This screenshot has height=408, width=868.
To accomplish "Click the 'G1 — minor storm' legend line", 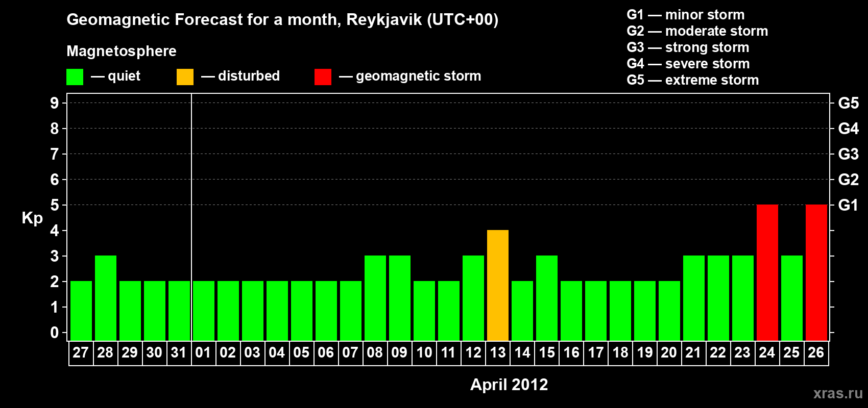I will coord(686,15).
